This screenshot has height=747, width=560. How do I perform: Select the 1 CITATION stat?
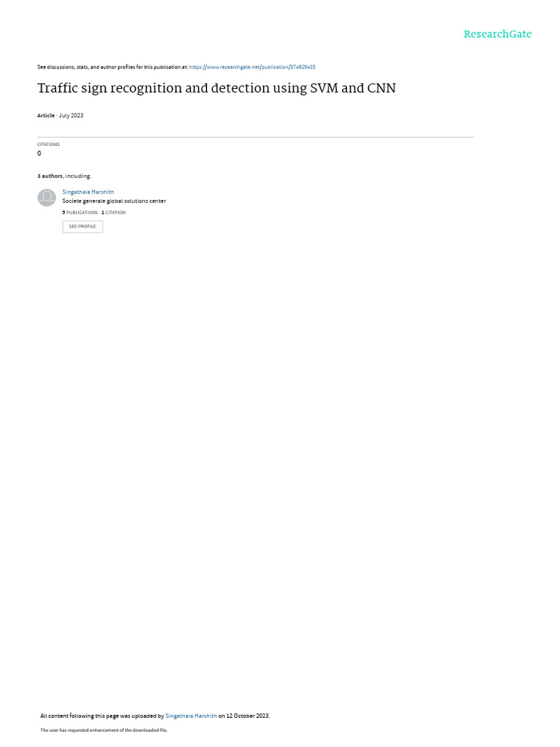[x=113, y=212]
